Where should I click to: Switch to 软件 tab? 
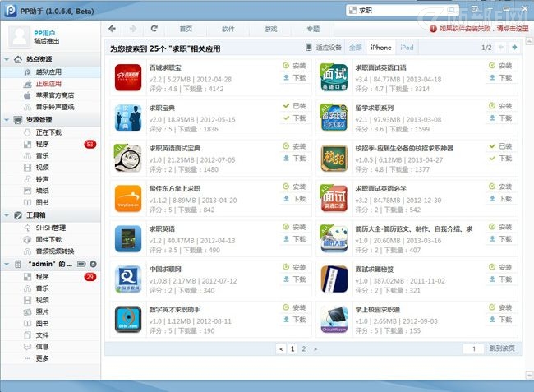tap(228, 29)
